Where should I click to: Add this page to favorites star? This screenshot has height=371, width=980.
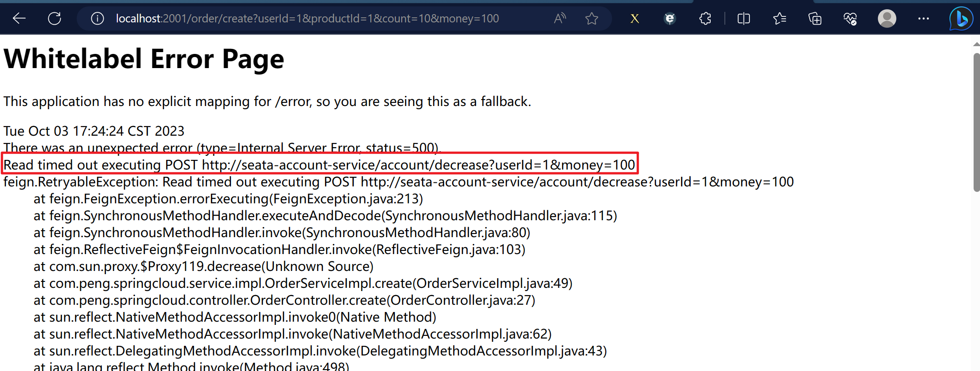tap(592, 18)
